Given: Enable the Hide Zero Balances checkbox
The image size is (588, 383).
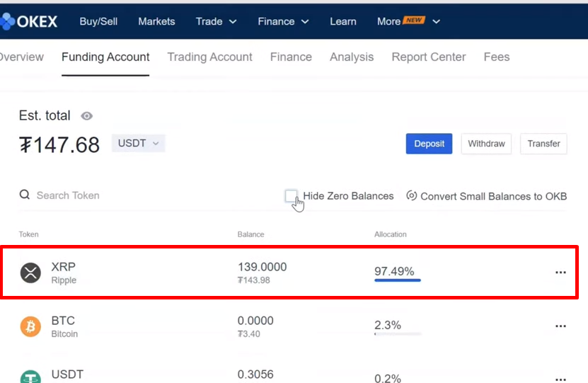Looking at the screenshot, I should (x=291, y=195).
